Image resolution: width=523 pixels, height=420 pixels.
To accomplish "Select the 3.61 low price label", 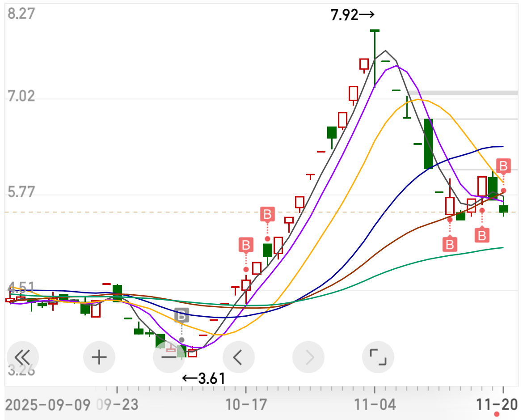I will pos(203,378).
